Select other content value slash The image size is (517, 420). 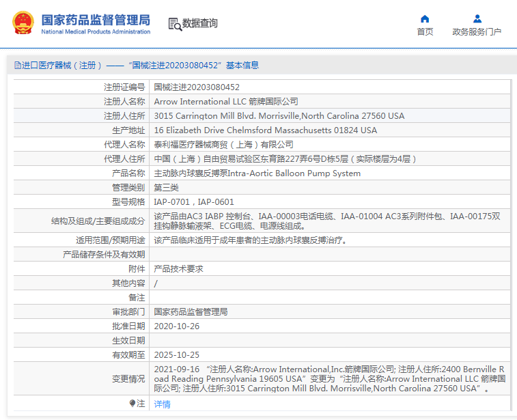point(156,283)
